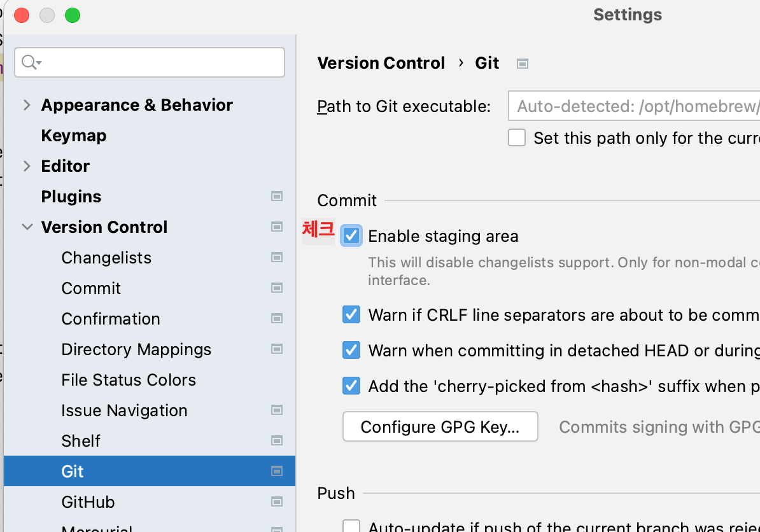
Task: Click Configure GPG Key button
Action: tap(440, 426)
